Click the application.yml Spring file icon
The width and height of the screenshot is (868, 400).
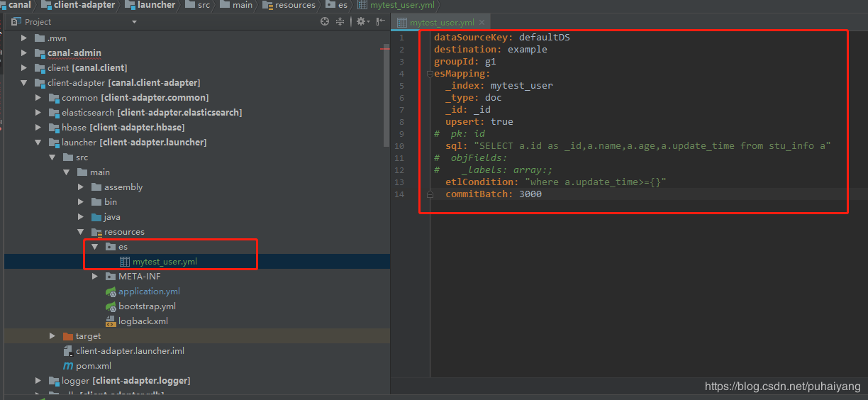(111, 291)
